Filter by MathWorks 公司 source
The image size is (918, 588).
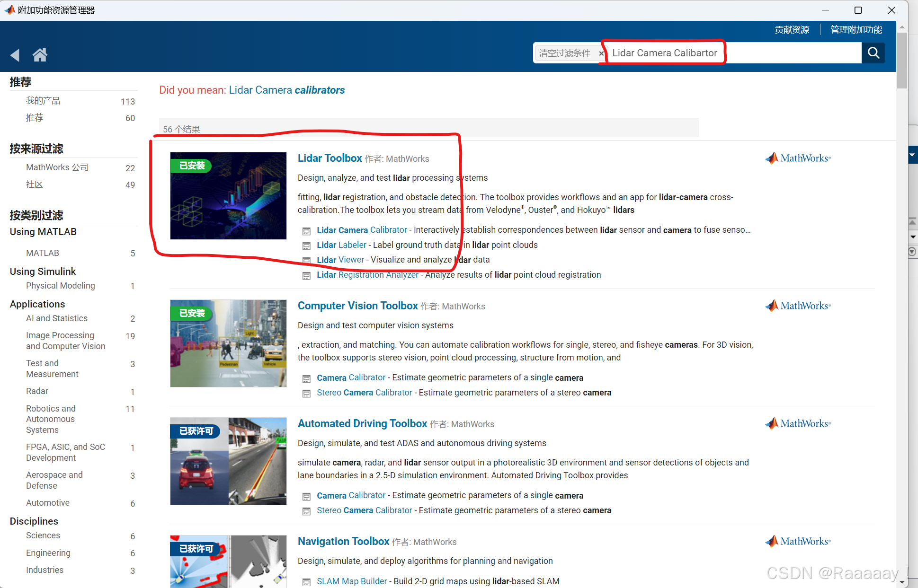(x=57, y=167)
